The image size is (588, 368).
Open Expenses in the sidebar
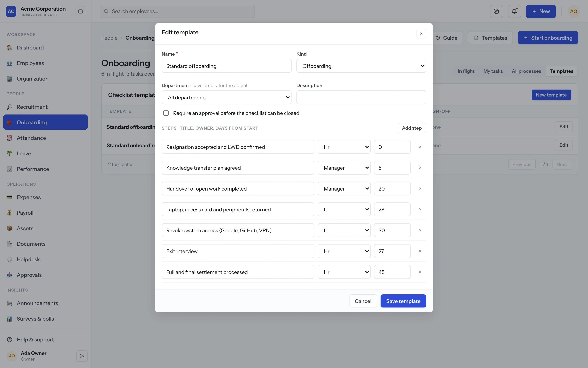point(46,197)
